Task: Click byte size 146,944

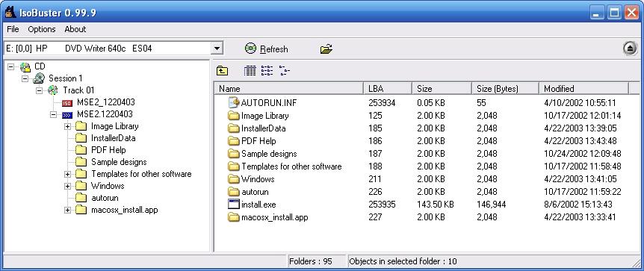Action: tap(491, 205)
